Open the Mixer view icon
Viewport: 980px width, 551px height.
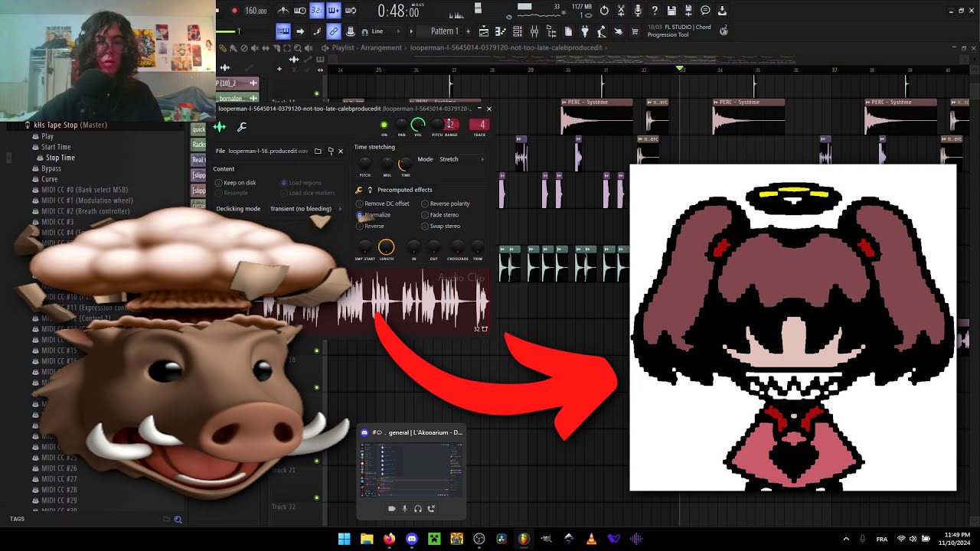(534, 31)
